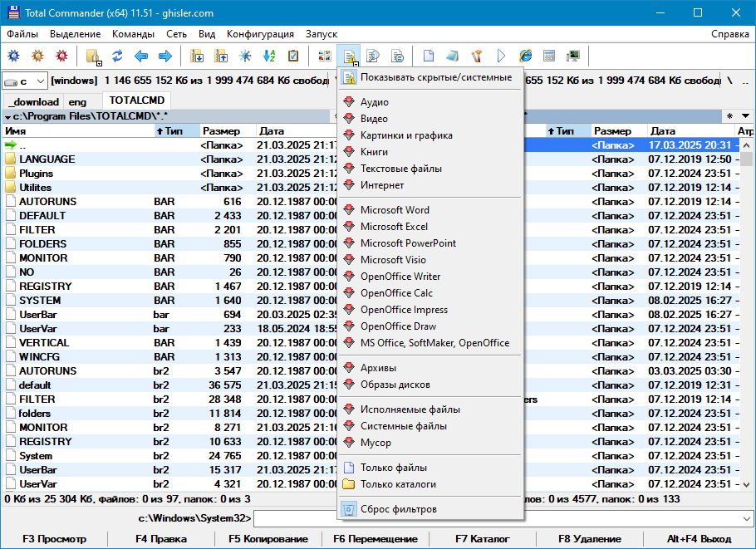
Task: Launch the calculator toolbar icon
Action: 549,56
